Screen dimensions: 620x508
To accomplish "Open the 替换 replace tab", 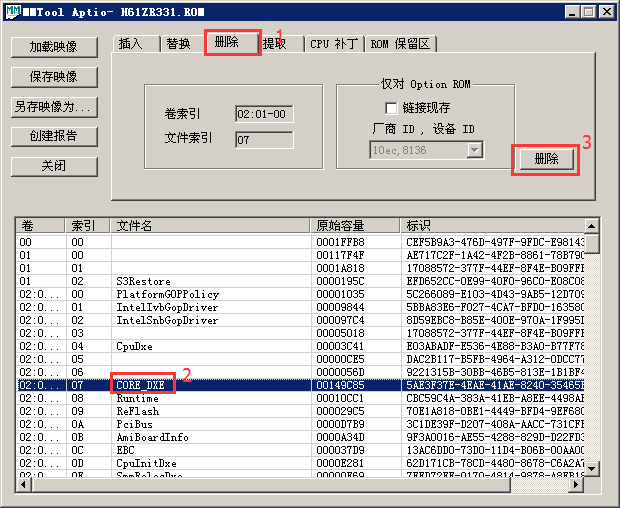I will pos(182,43).
